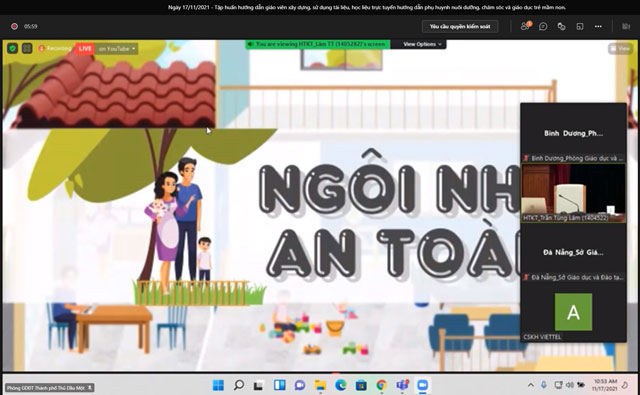This screenshot has width=640, height=395.
Task: Open Widgets on the taskbar
Action: tap(280, 385)
